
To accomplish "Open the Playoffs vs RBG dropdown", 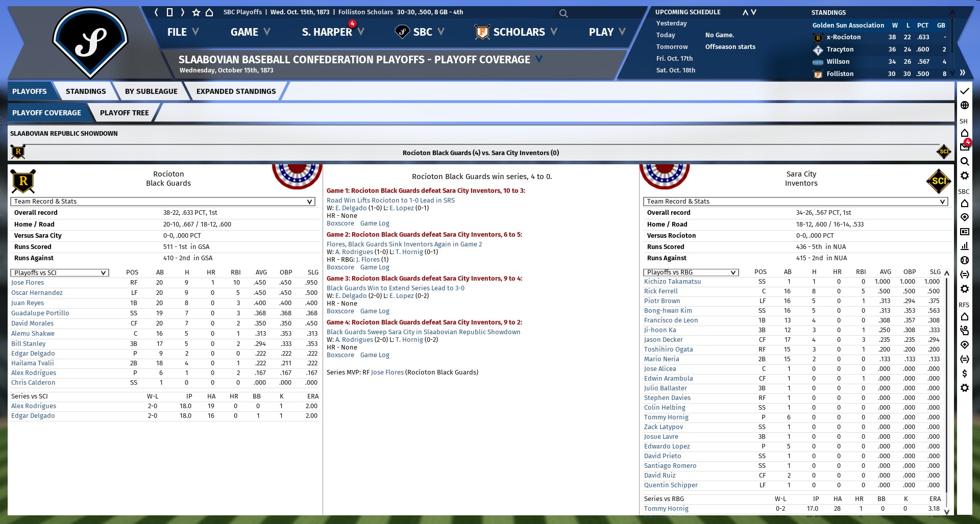I will [x=691, y=272].
